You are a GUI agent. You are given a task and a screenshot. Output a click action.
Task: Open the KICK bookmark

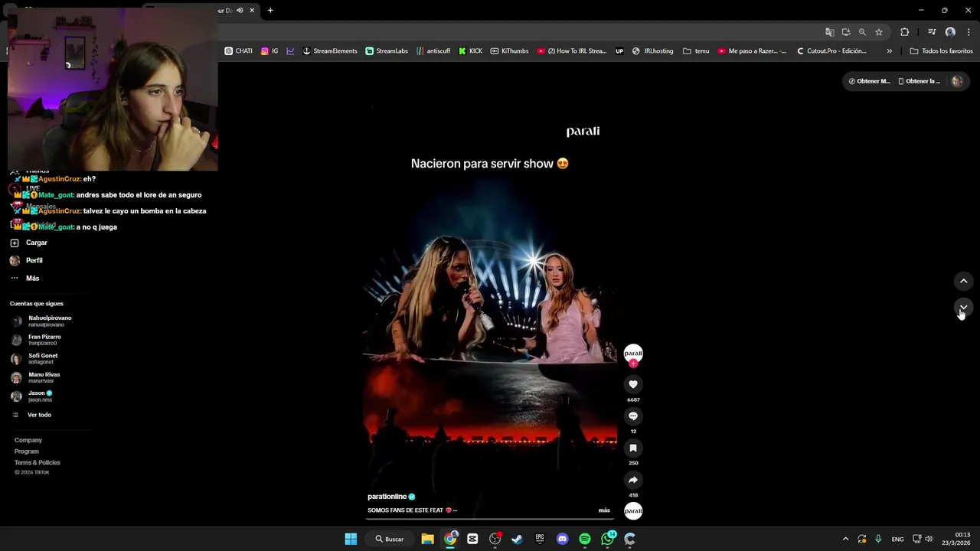coord(470,51)
